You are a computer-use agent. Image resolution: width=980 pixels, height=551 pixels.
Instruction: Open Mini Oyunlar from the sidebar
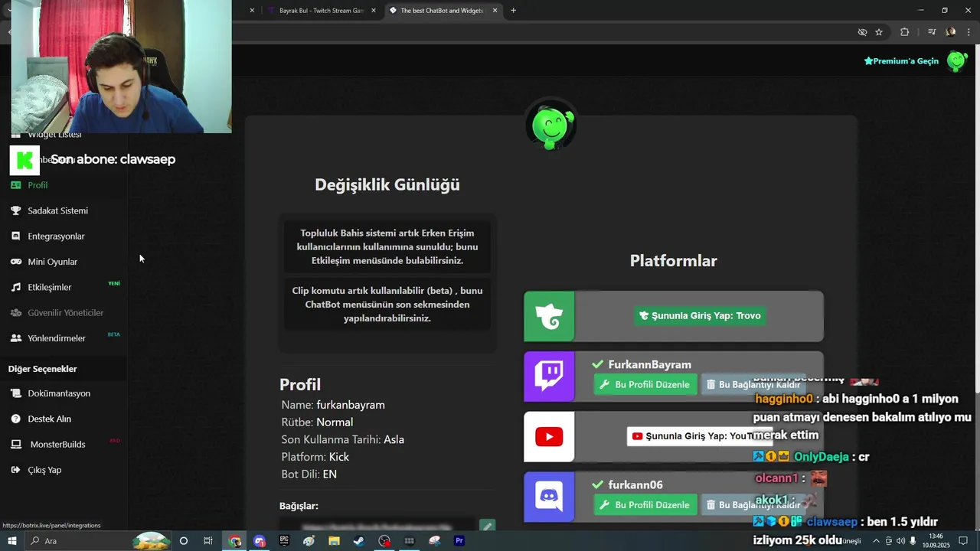click(x=52, y=262)
